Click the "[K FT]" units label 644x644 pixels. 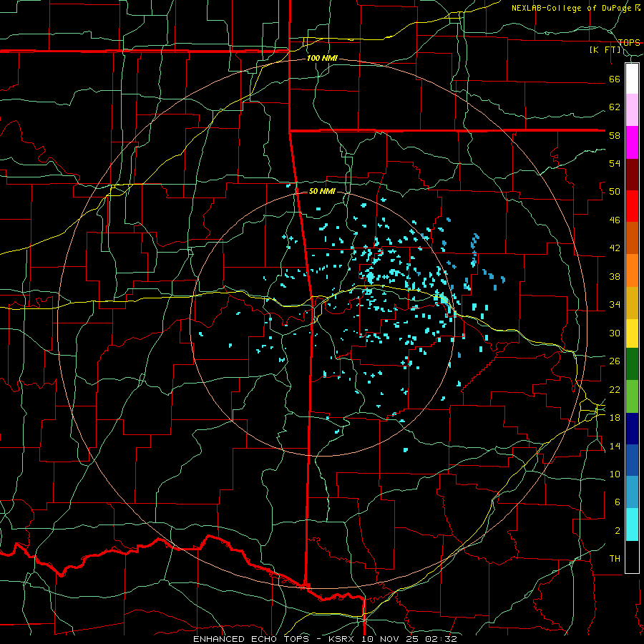click(x=605, y=50)
